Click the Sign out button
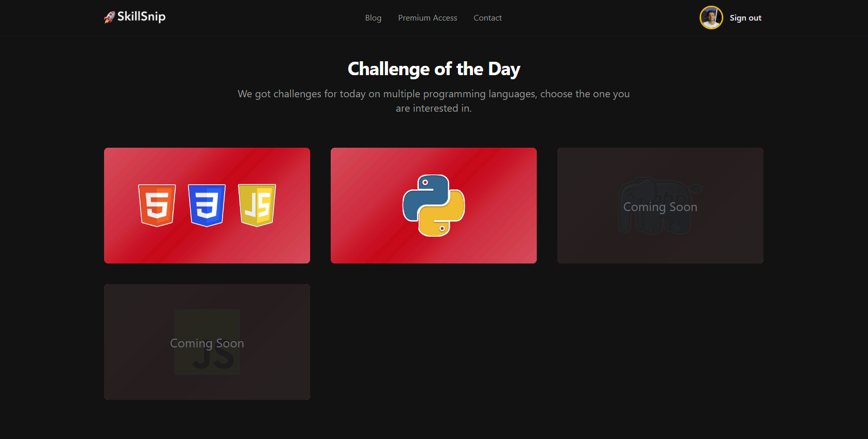The height and width of the screenshot is (439, 868). 745,18
